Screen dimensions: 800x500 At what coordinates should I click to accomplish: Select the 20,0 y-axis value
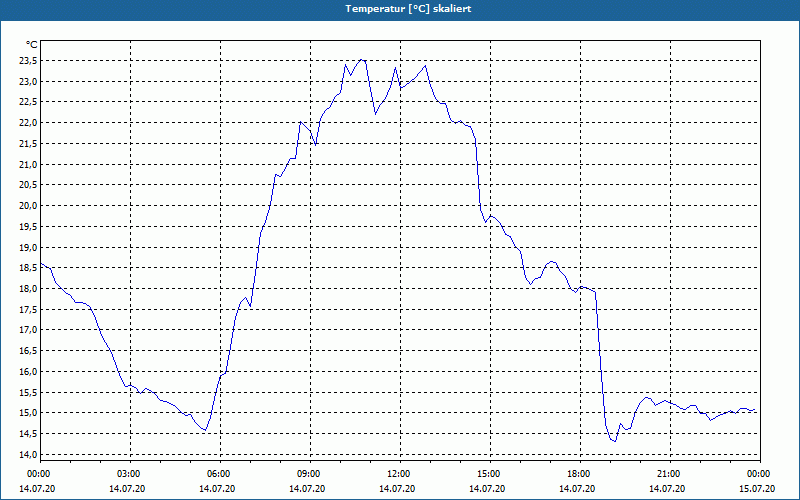(x=28, y=206)
